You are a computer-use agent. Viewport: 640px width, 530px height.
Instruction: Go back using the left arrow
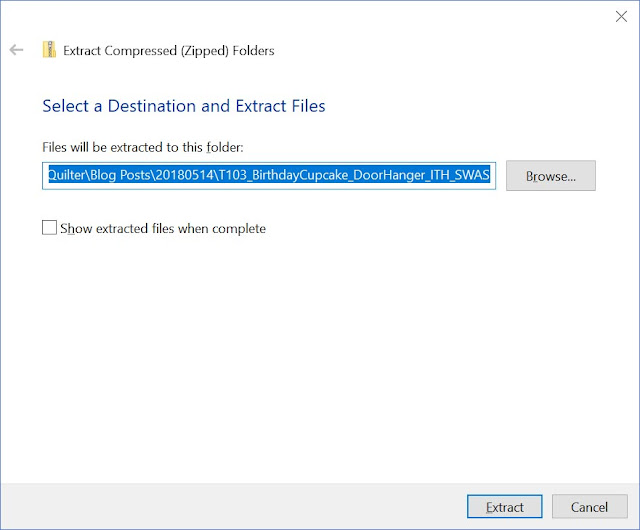(x=16, y=50)
